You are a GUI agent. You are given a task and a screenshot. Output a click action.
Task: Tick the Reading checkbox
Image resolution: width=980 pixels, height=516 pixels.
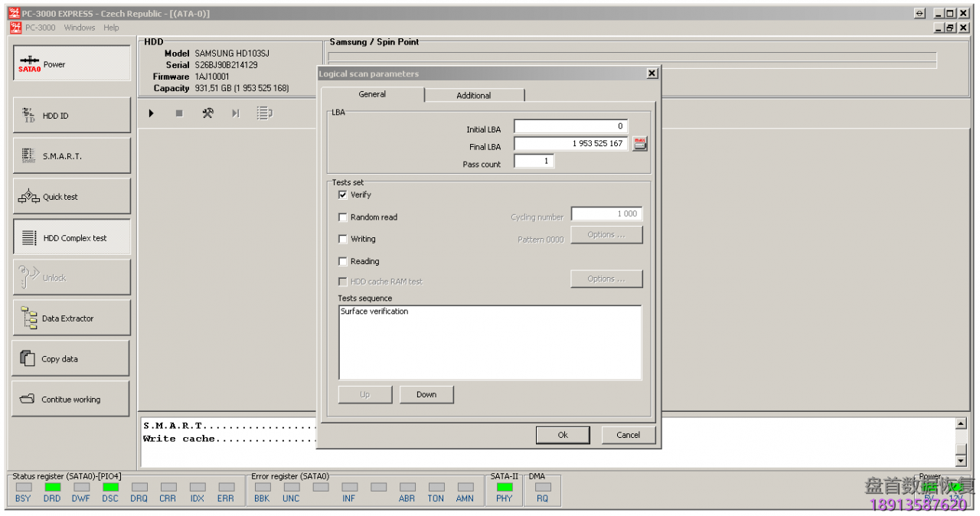tap(343, 262)
